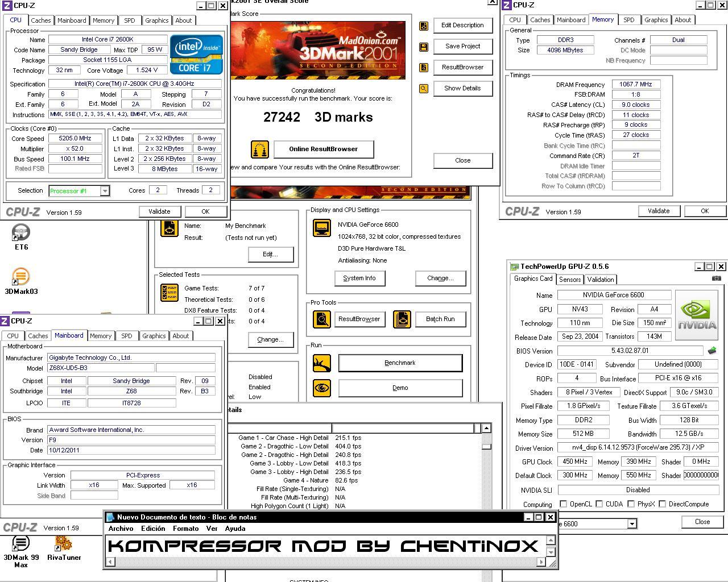Screen dimensions: 728x582
Task: Click the NVIDIA logo in GPU-Z
Action: [x=697, y=316]
